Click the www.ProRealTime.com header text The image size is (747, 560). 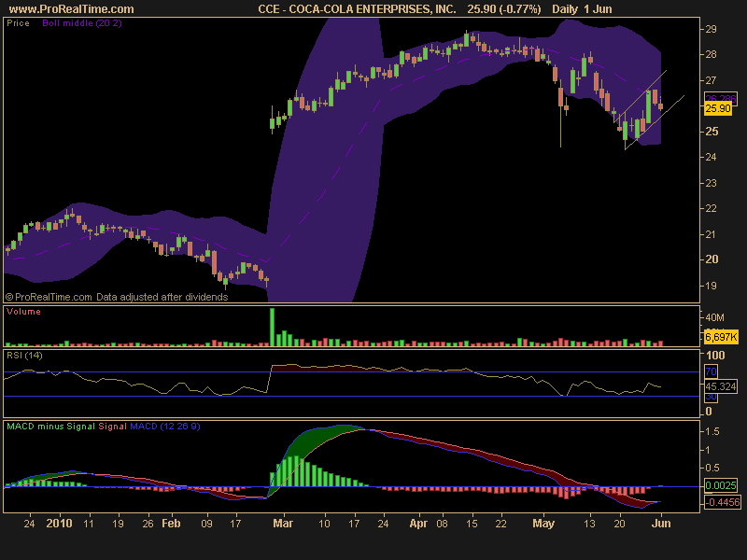coord(72,9)
